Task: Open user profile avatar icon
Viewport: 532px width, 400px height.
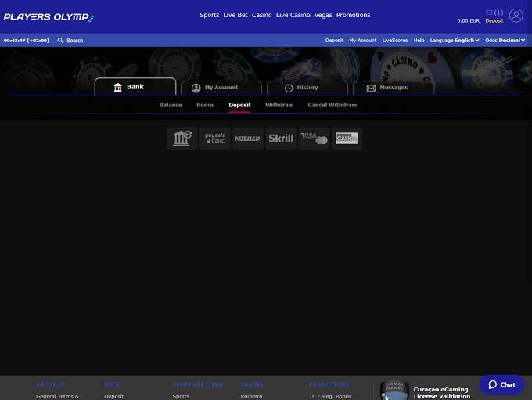Action: [x=516, y=16]
